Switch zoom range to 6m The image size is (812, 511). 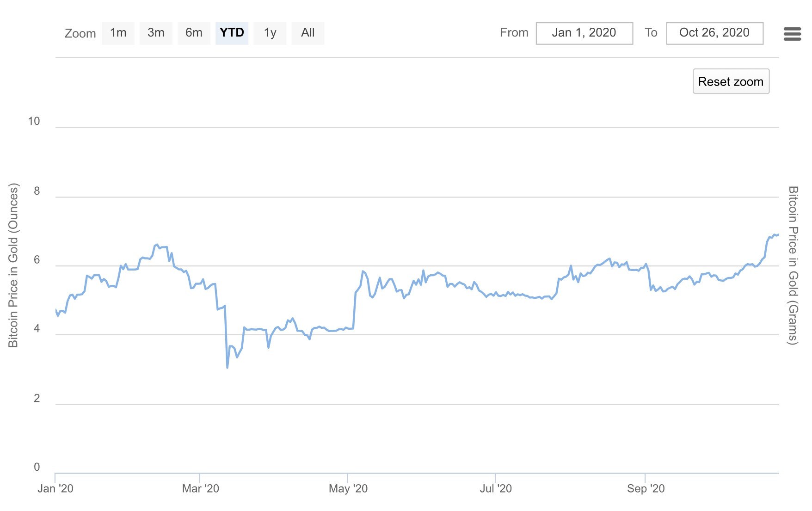coord(194,33)
